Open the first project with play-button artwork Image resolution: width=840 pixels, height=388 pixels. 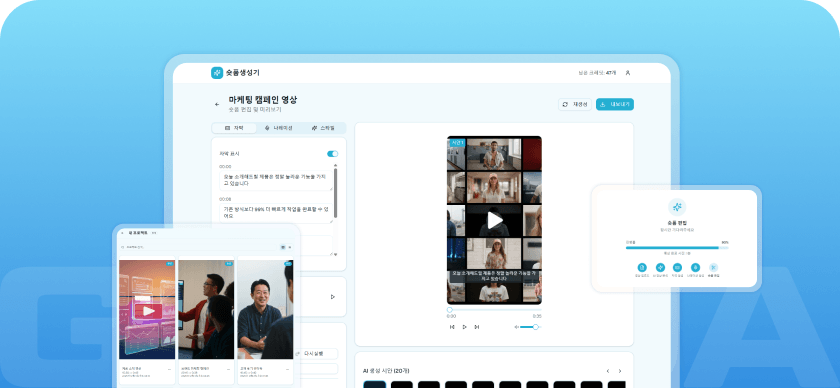[x=147, y=310]
